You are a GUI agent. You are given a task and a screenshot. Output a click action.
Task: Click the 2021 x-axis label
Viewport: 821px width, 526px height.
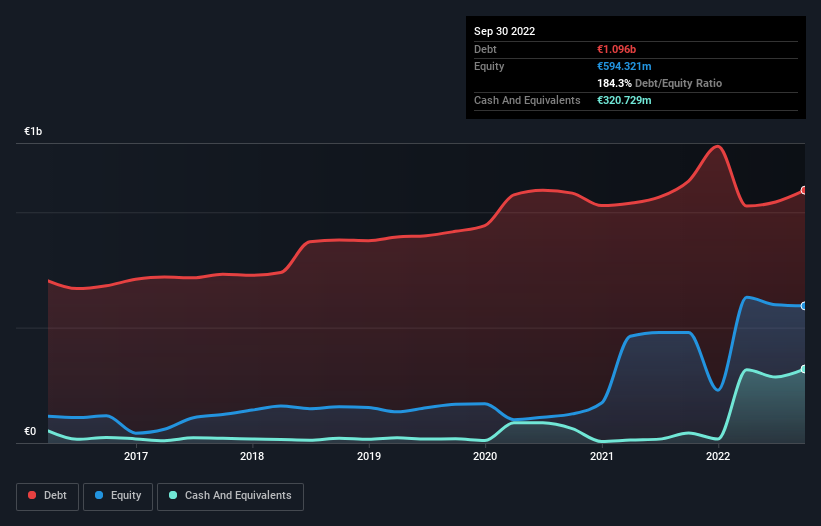coord(602,456)
